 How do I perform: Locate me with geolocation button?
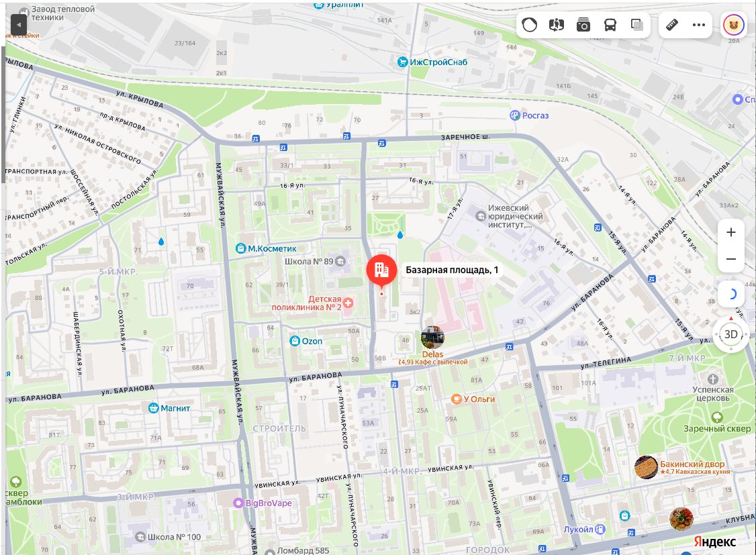731,294
